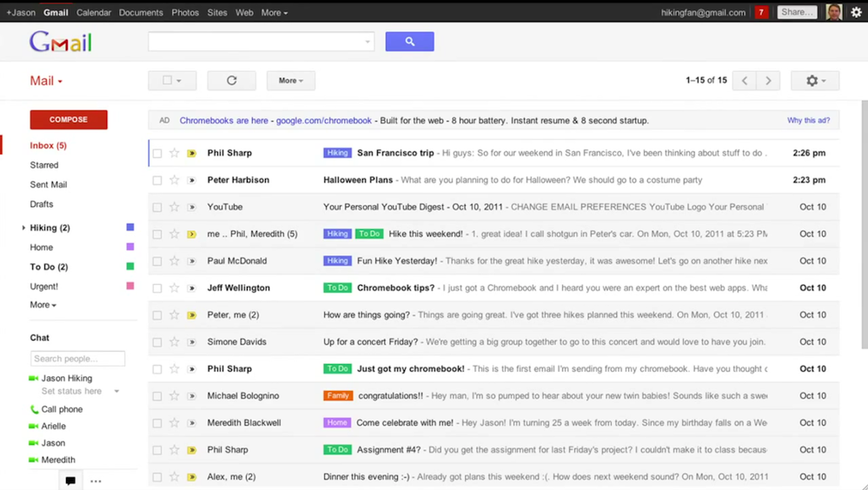Click the 'Why this ad?' link
868x490 pixels.
tap(808, 121)
